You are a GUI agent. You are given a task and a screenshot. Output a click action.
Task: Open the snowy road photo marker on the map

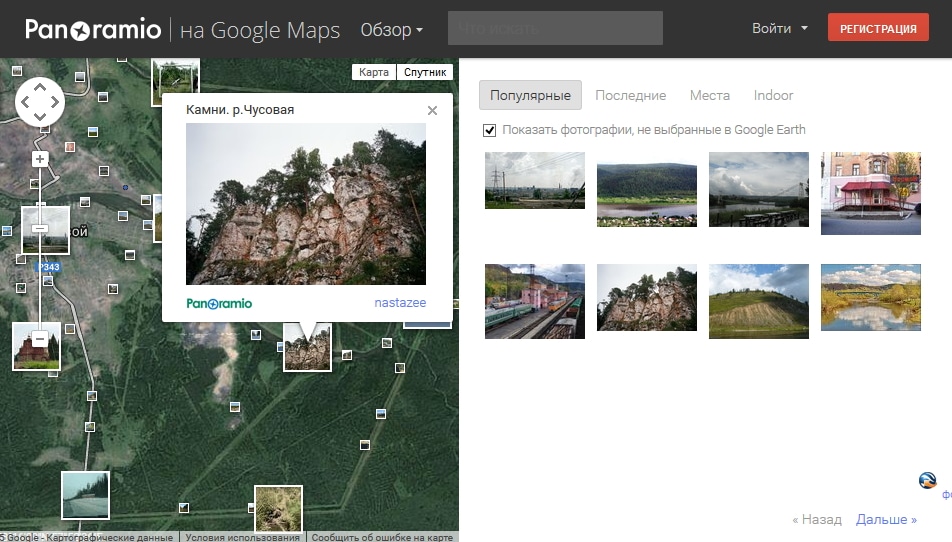coord(85,495)
